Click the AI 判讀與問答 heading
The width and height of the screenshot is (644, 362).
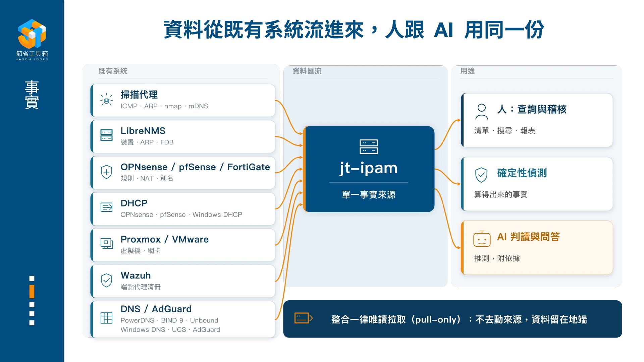528,237
